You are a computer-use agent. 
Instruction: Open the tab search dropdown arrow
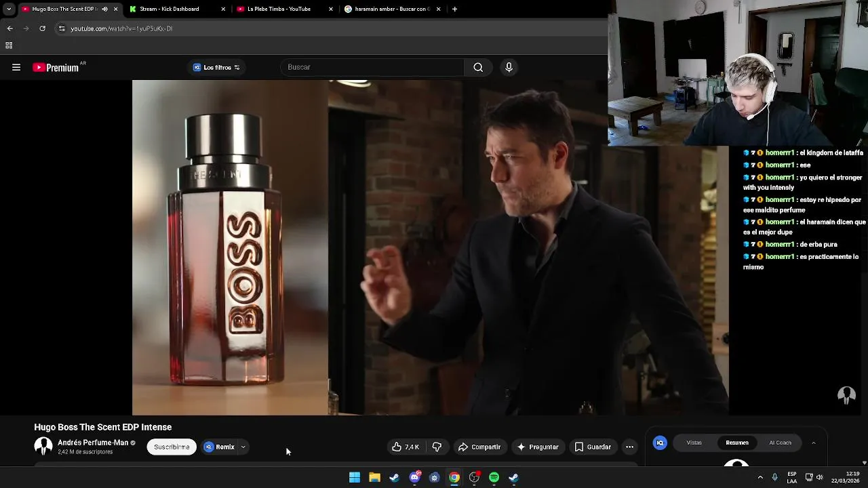(x=8, y=9)
